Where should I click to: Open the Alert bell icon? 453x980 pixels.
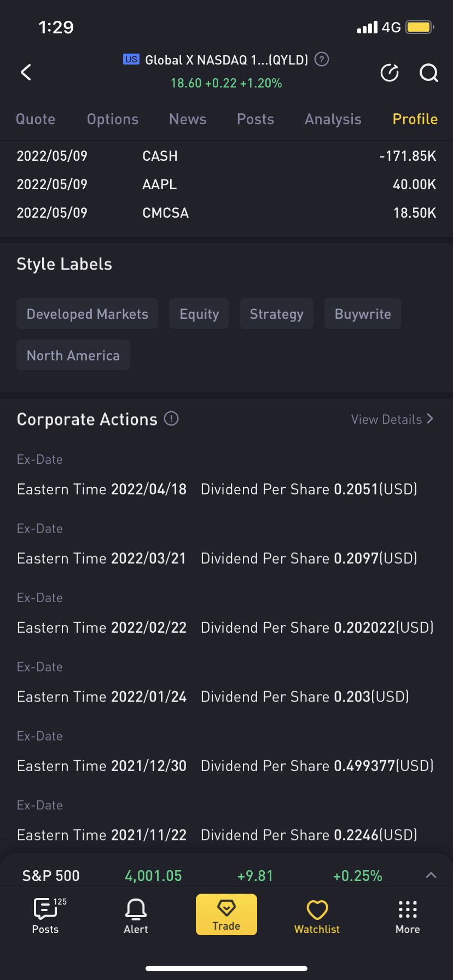pyautogui.click(x=136, y=914)
